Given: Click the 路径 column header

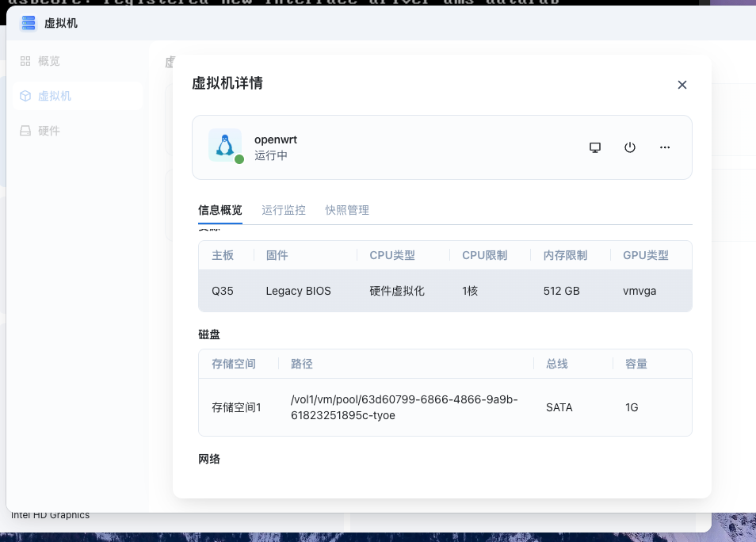Looking at the screenshot, I should [302, 364].
